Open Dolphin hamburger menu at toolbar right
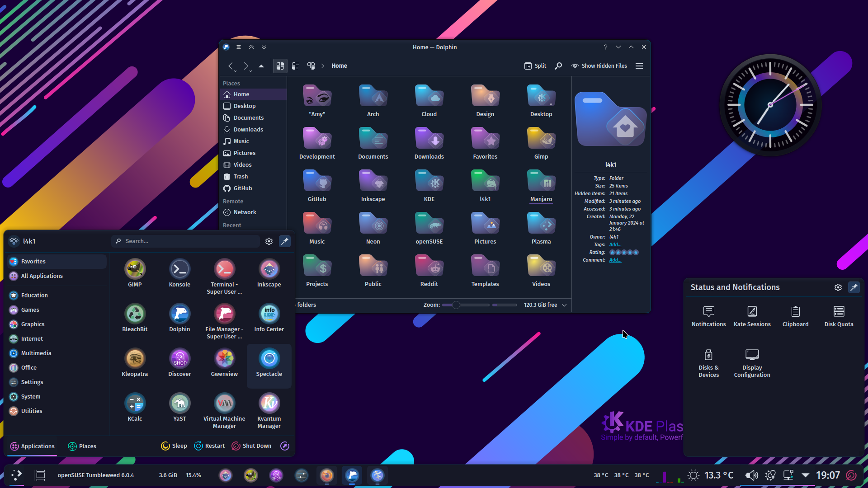 (639, 66)
